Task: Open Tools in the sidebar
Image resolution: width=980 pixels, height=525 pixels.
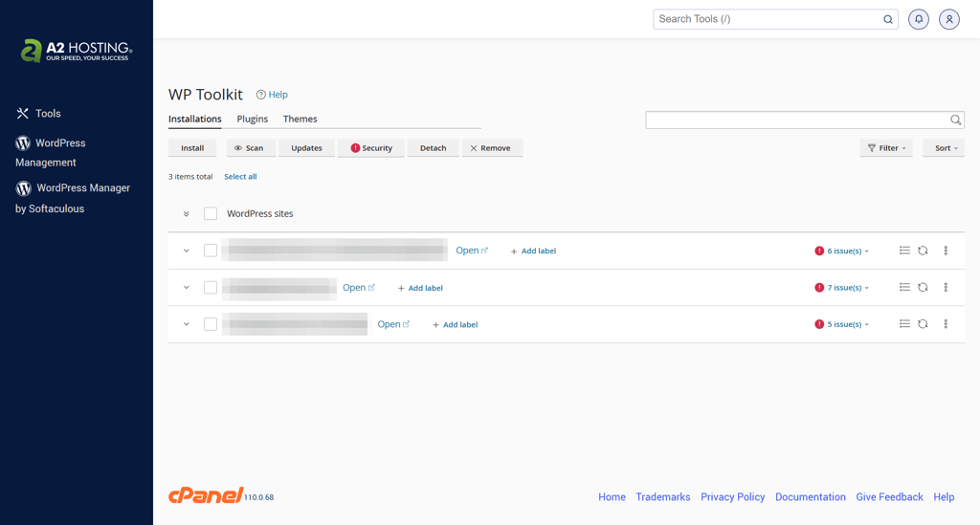Action: pyautogui.click(x=38, y=114)
